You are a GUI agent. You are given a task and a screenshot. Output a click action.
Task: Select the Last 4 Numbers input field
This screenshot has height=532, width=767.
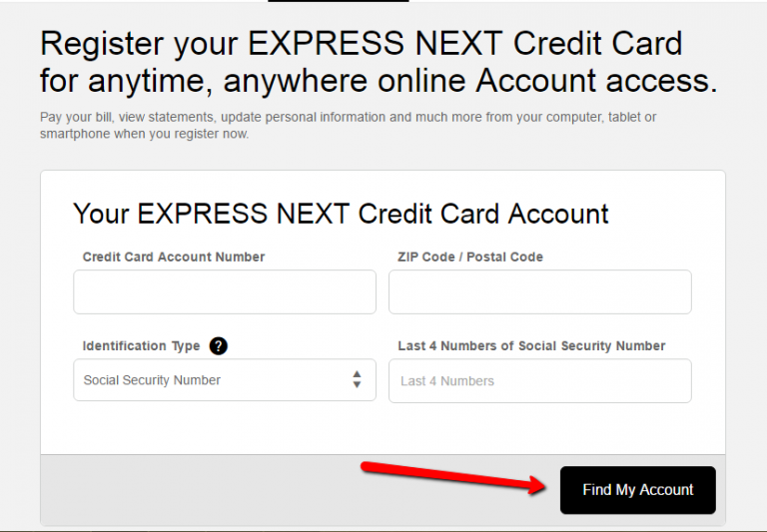(539, 380)
